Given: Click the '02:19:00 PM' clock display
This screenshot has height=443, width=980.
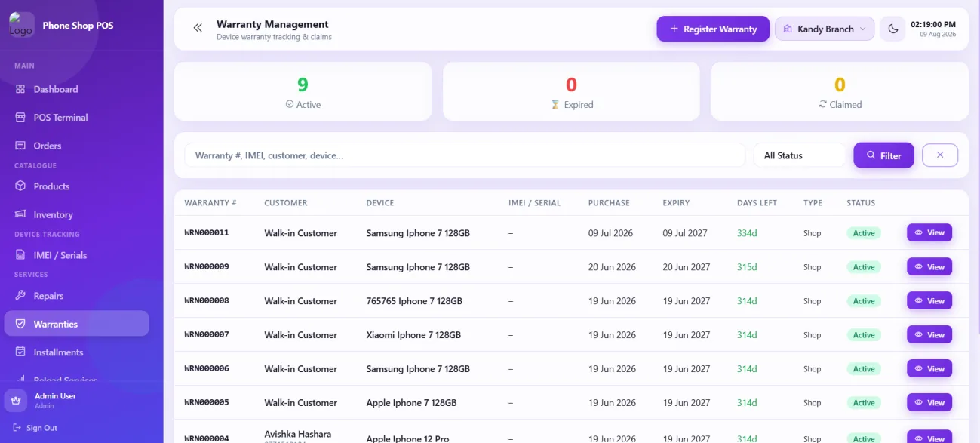Looking at the screenshot, I should click(933, 24).
